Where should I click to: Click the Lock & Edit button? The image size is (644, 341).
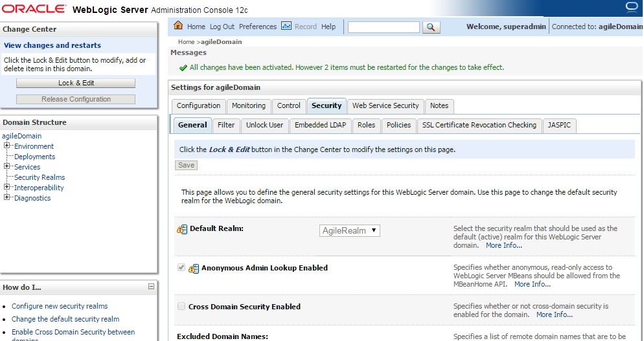(76, 83)
